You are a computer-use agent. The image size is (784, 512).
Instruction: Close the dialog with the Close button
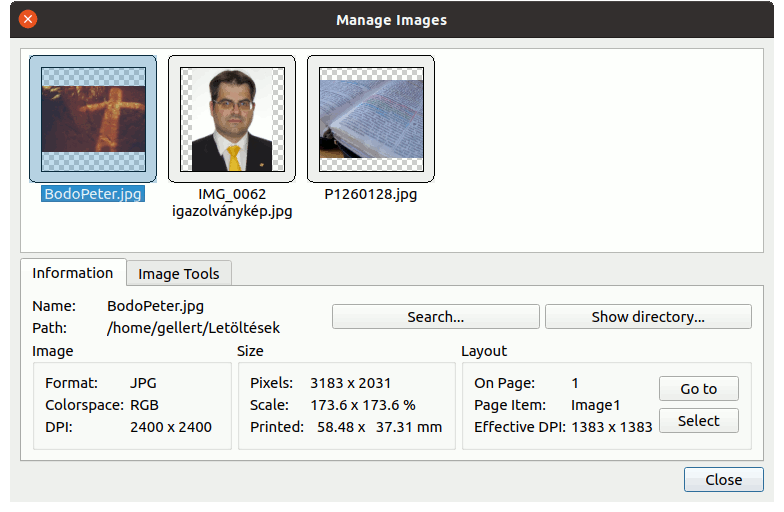[x=723, y=480]
